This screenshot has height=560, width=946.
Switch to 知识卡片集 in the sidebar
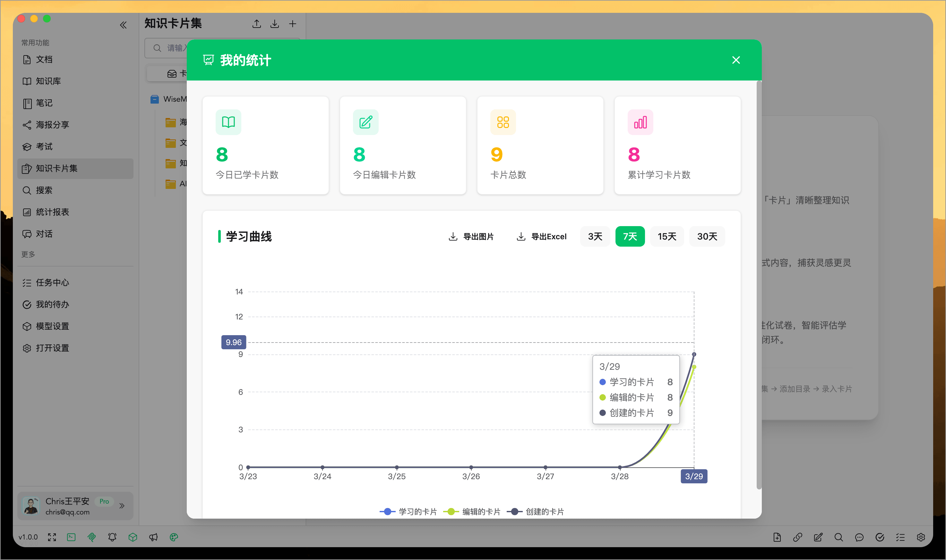[x=57, y=169]
